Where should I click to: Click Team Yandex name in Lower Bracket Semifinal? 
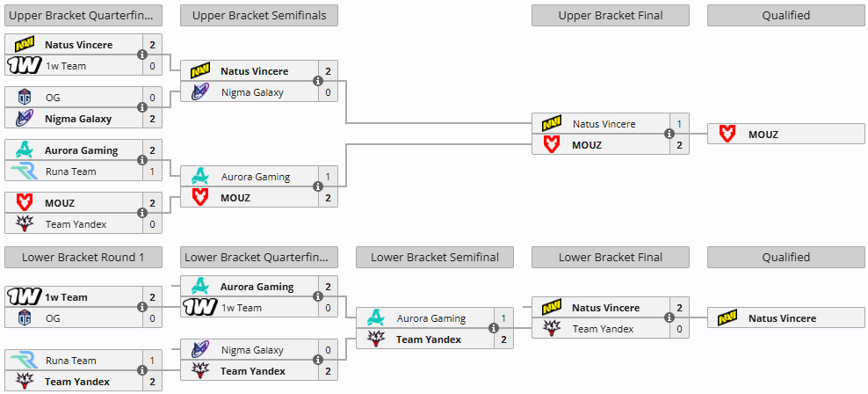coord(429,339)
